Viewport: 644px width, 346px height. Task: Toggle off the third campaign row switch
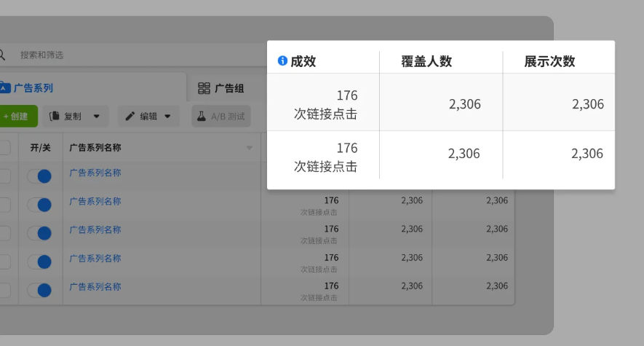point(39,233)
